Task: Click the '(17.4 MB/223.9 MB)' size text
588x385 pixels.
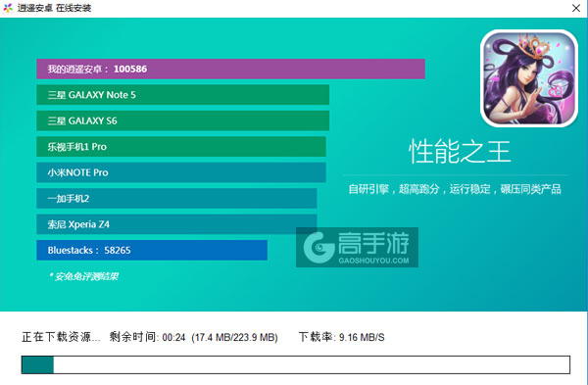Action: click(235, 337)
